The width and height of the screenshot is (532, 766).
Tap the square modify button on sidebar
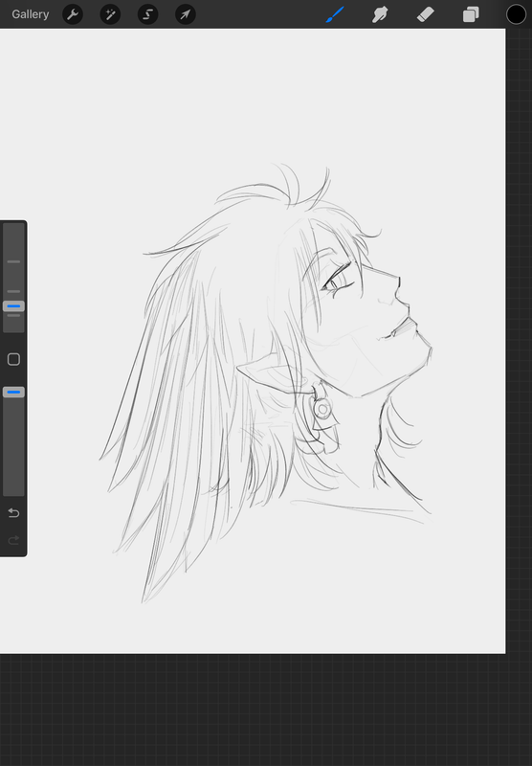tap(13, 360)
